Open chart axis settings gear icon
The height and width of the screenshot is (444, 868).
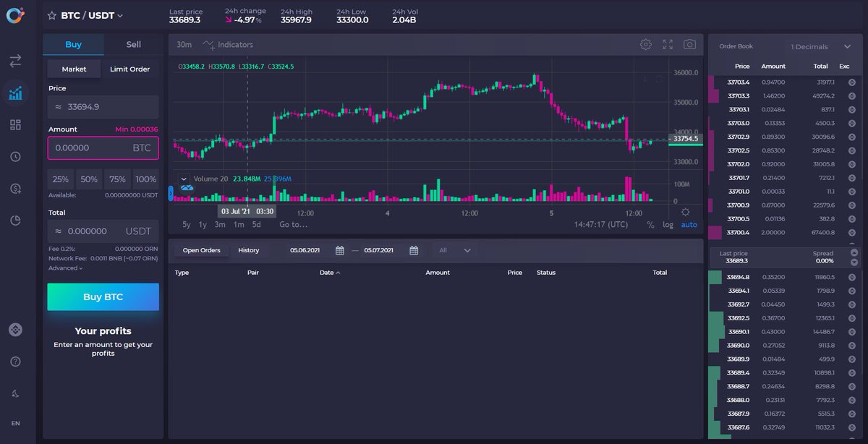tap(686, 212)
